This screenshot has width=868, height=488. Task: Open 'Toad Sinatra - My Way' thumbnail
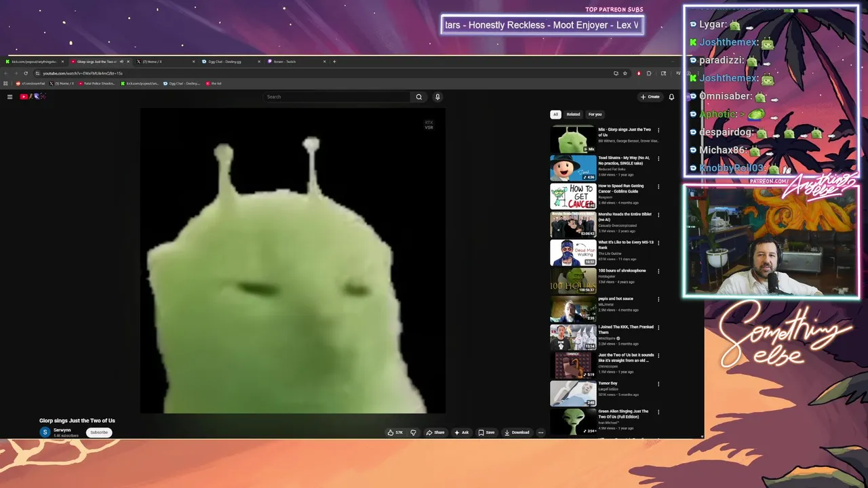pyautogui.click(x=573, y=168)
